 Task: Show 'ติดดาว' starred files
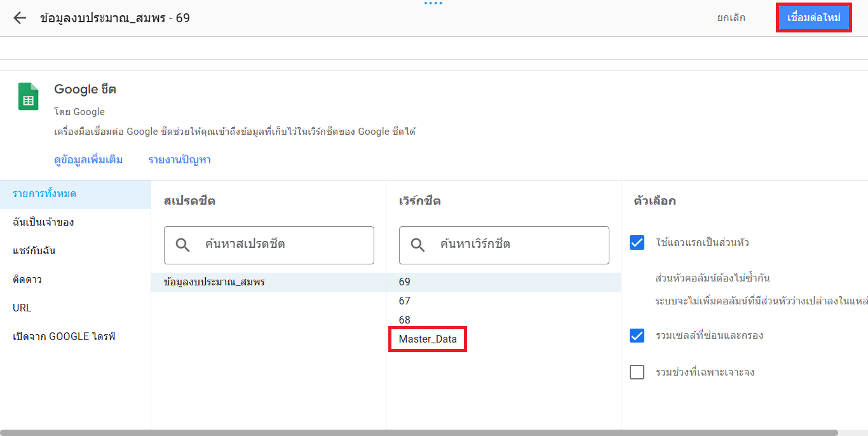[27, 280]
